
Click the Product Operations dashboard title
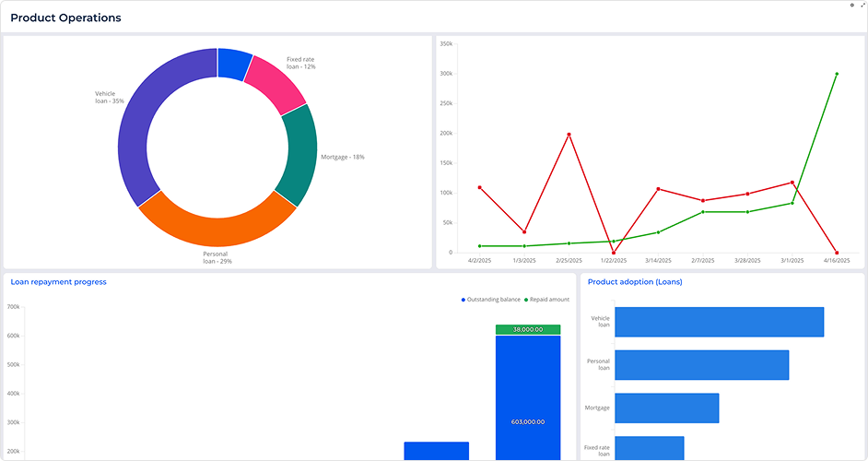(65, 18)
